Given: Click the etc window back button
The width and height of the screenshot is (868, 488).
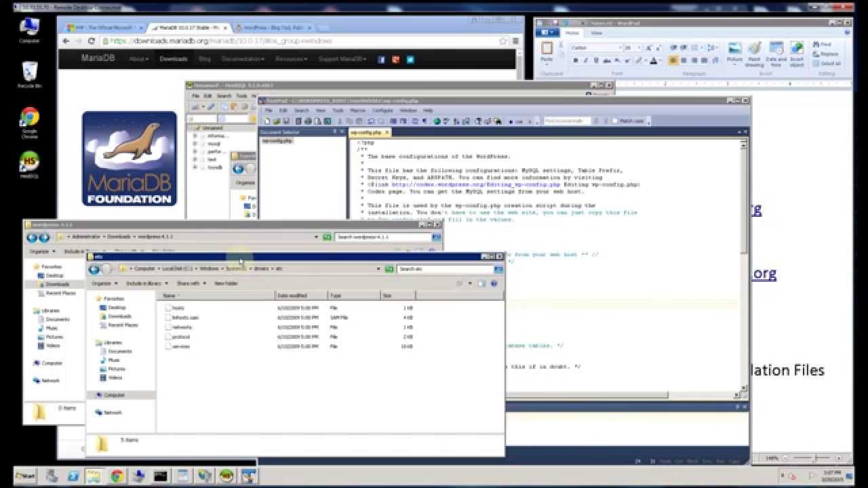Looking at the screenshot, I should pyautogui.click(x=94, y=269).
